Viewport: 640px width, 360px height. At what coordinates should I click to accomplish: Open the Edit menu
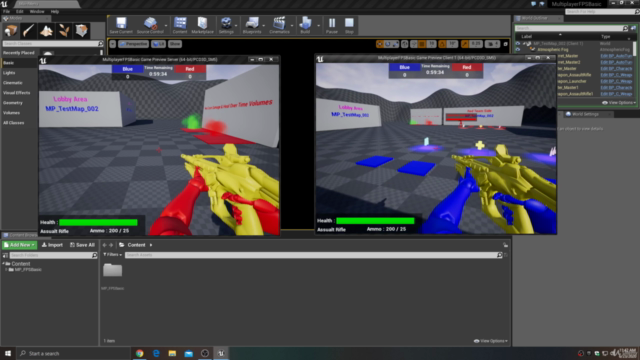(x=20, y=11)
